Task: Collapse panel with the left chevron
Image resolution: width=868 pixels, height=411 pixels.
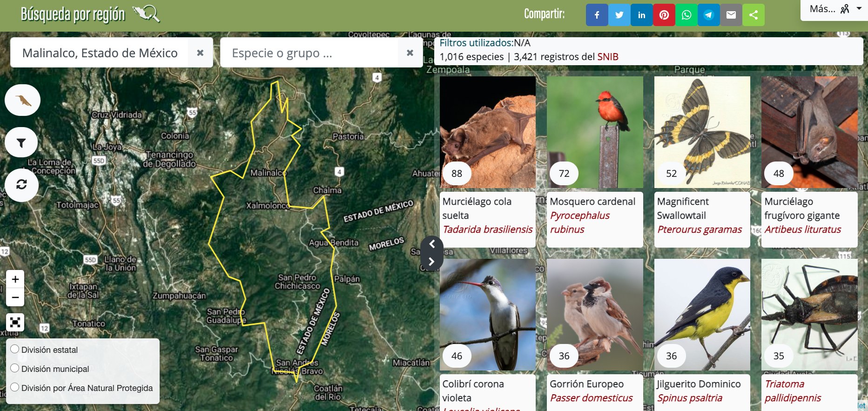Action: pos(432,244)
